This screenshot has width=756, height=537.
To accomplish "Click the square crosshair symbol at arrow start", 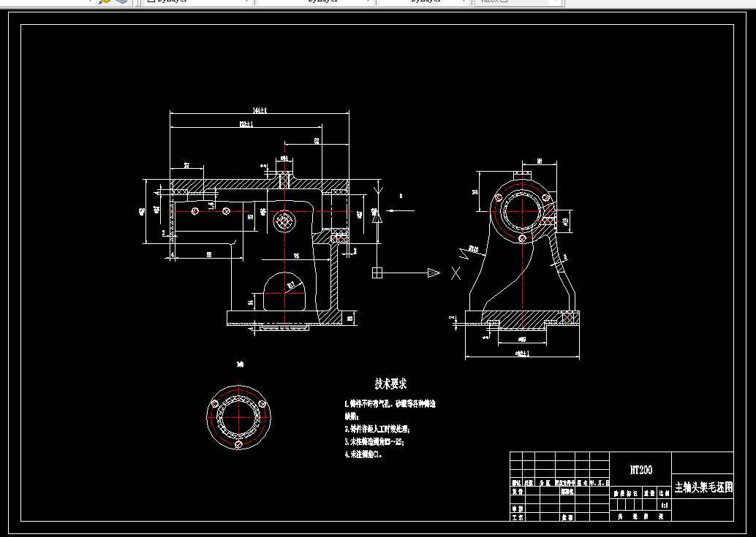I will point(377,273).
